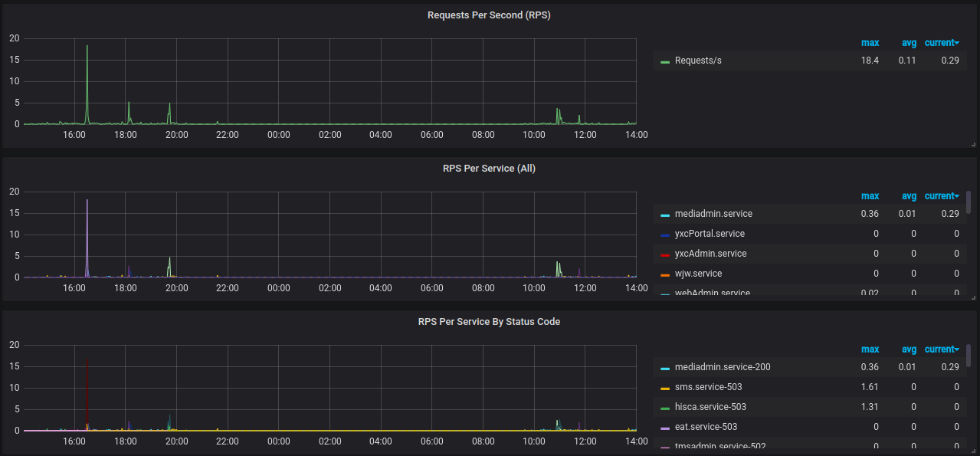Show only mediaadmin.service-200 via legend label
Image resolution: width=980 pixels, height=456 pixels.
point(723,367)
